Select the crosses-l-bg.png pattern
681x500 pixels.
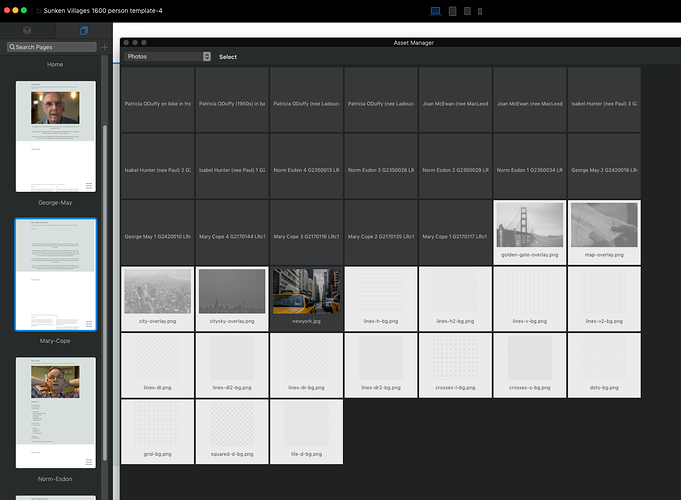[455, 363]
